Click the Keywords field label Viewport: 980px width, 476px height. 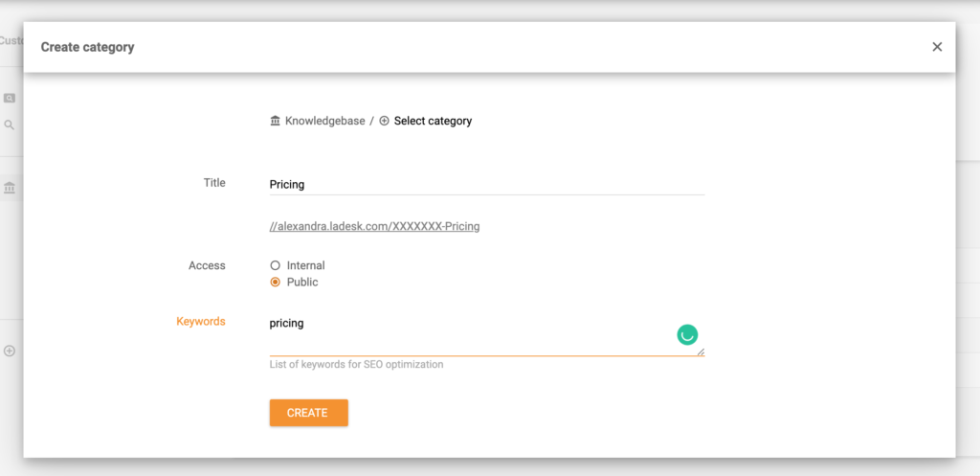click(201, 322)
